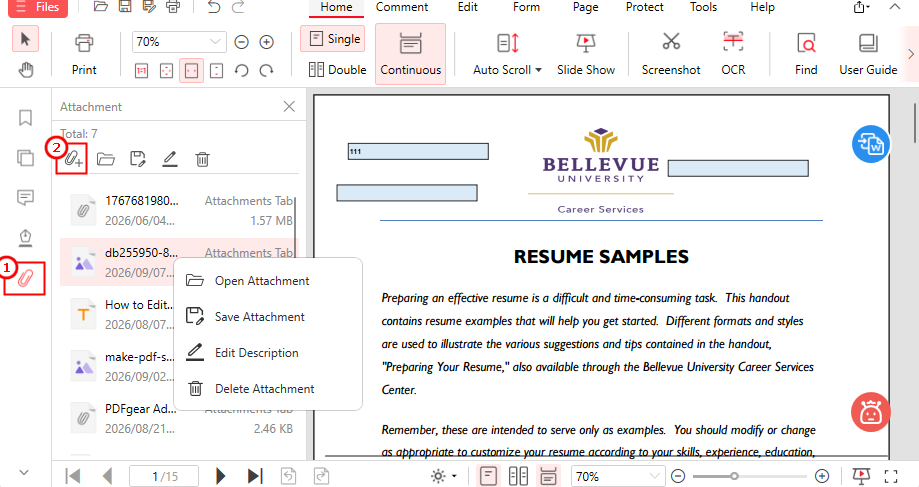Click the Screenshot tool
Image resolution: width=919 pixels, height=487 pixels.
click(x=671, y=55)
